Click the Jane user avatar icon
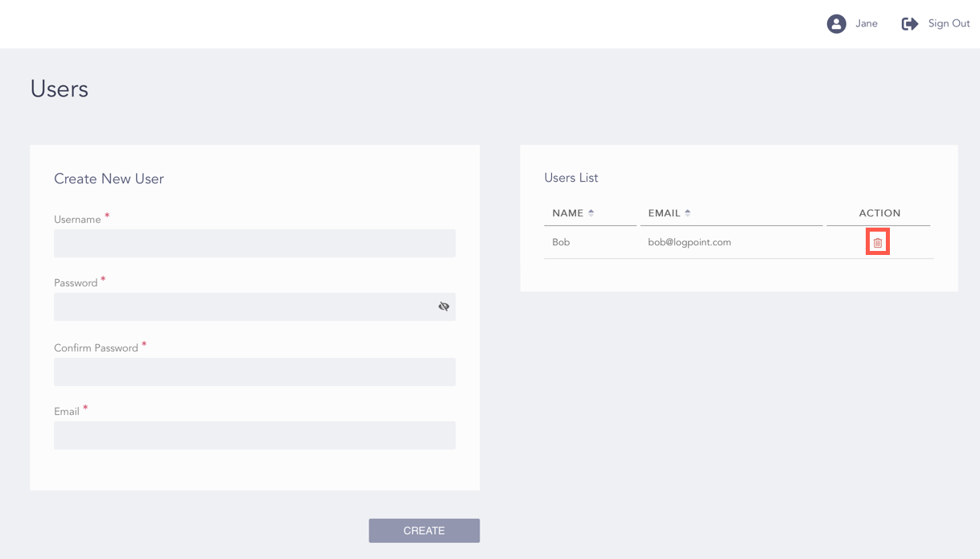The image size is (980, 559). [x=836, y=24]
